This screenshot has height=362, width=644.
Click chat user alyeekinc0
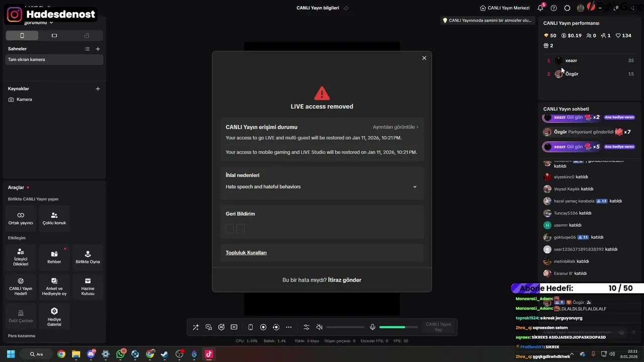[564, 177]
